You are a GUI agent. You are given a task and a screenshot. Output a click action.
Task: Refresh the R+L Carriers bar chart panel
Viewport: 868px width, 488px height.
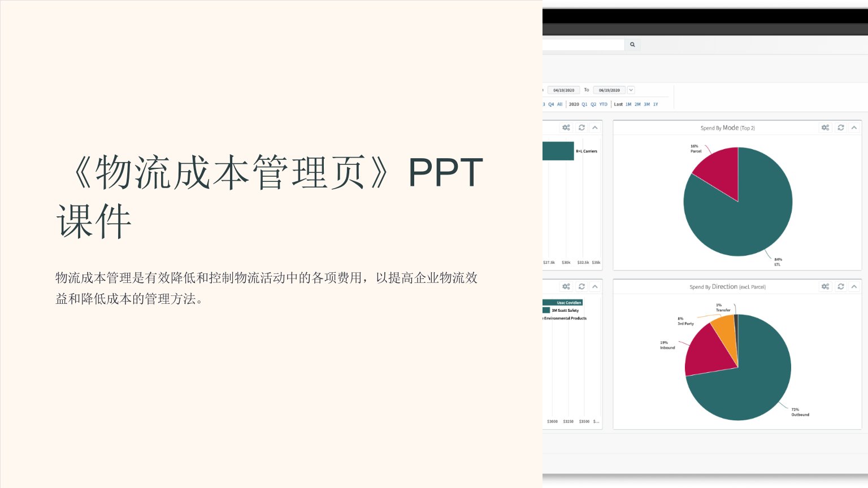point(581,128)
